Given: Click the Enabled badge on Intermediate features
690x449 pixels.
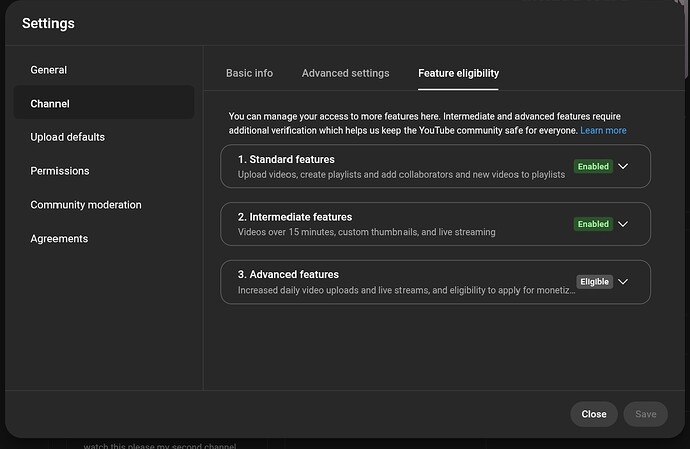Looking at the screenshot, I should pyautogui.click(x=593, y=224).
